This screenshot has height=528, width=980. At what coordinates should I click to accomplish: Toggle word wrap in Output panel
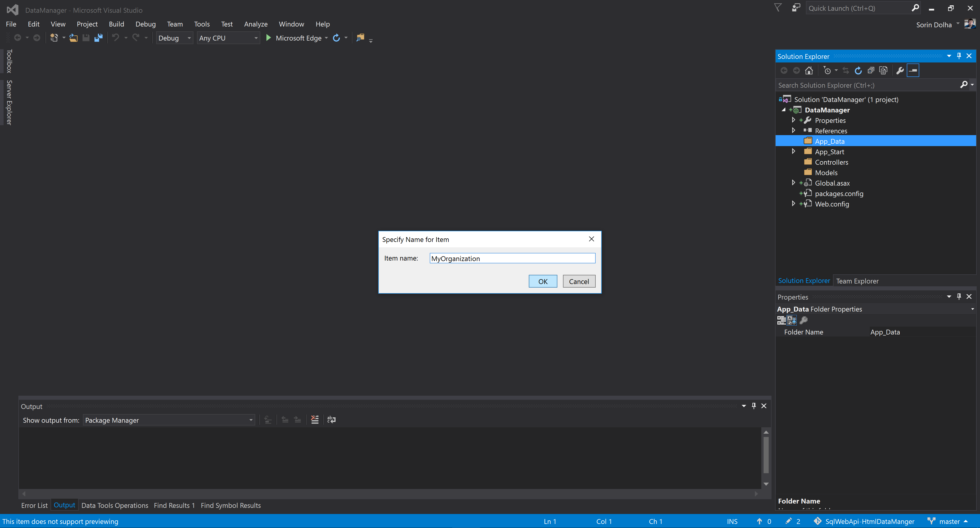point(331,420)
